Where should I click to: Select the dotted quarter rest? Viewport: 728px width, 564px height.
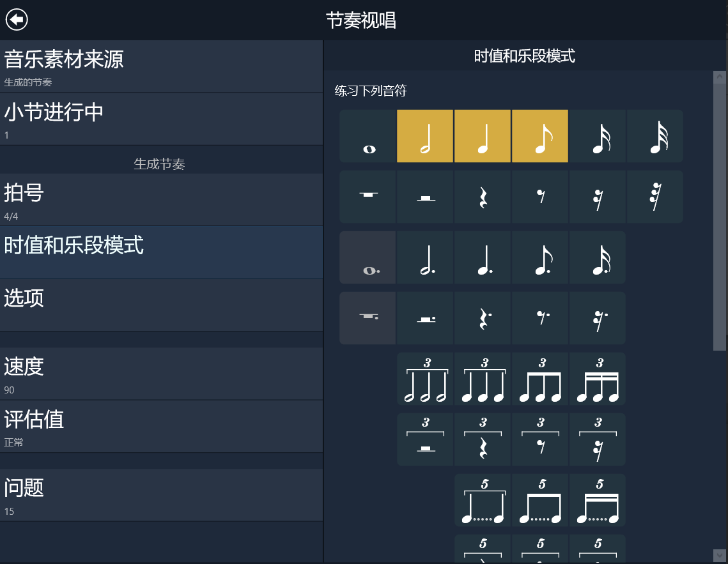point(483,318)
